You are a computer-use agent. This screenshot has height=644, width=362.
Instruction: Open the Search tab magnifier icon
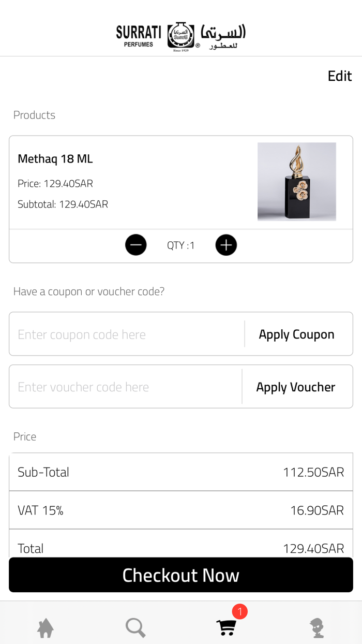[x=135, y=628]
